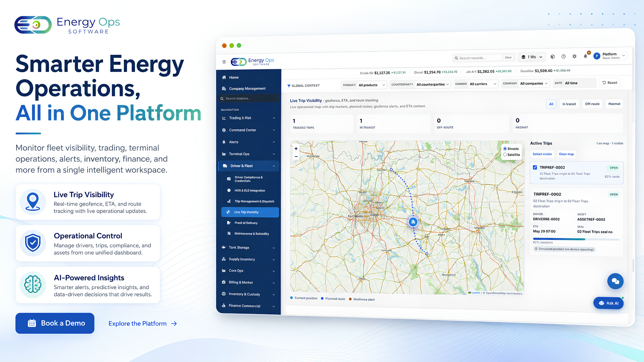Select the Satellite map radio button

505,155
